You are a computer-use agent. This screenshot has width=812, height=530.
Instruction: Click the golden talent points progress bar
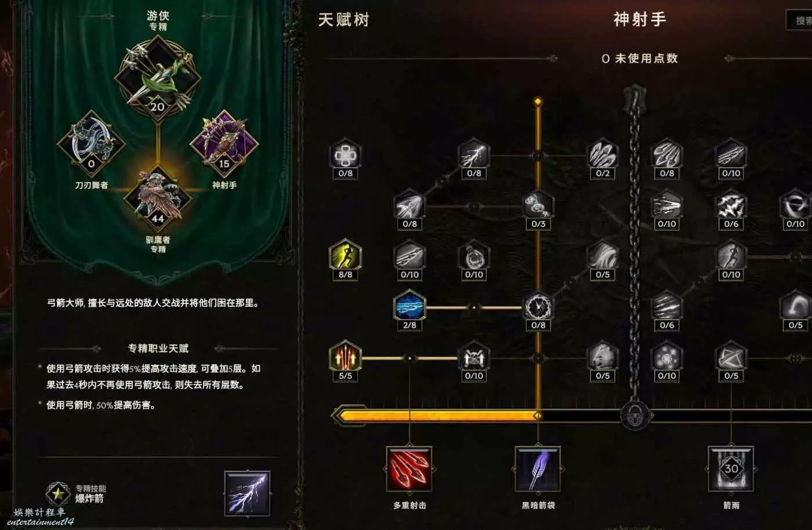point(438,415)
